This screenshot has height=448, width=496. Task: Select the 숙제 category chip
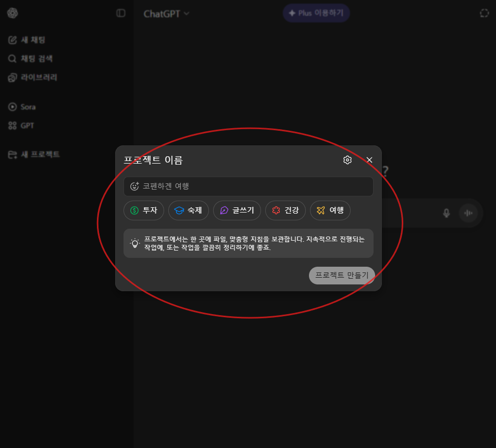188,210
